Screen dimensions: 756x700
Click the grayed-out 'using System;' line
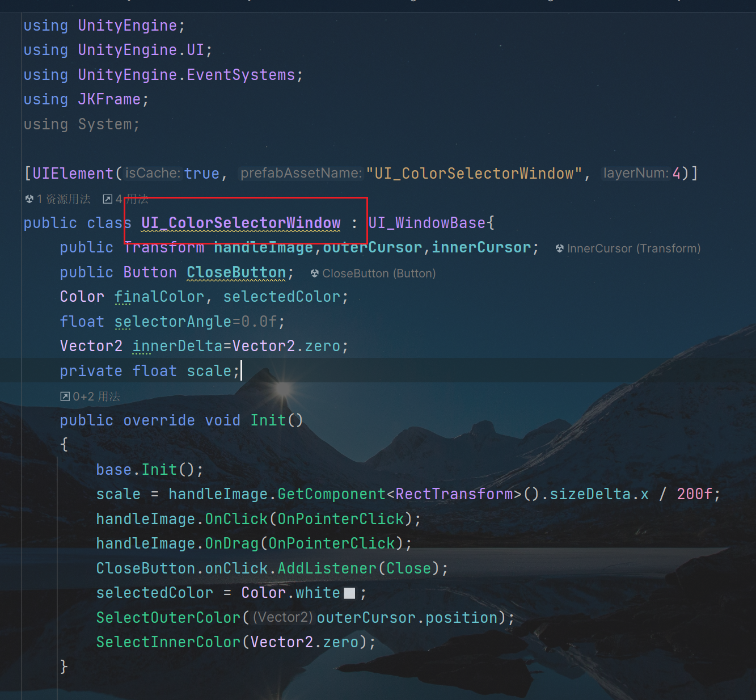(81, 124)
